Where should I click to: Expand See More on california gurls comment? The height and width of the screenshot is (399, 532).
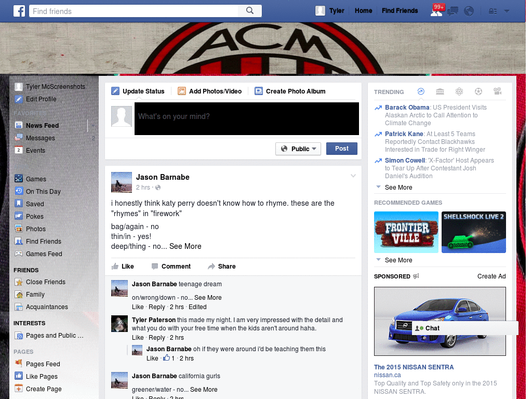click(x=204, y=390)
